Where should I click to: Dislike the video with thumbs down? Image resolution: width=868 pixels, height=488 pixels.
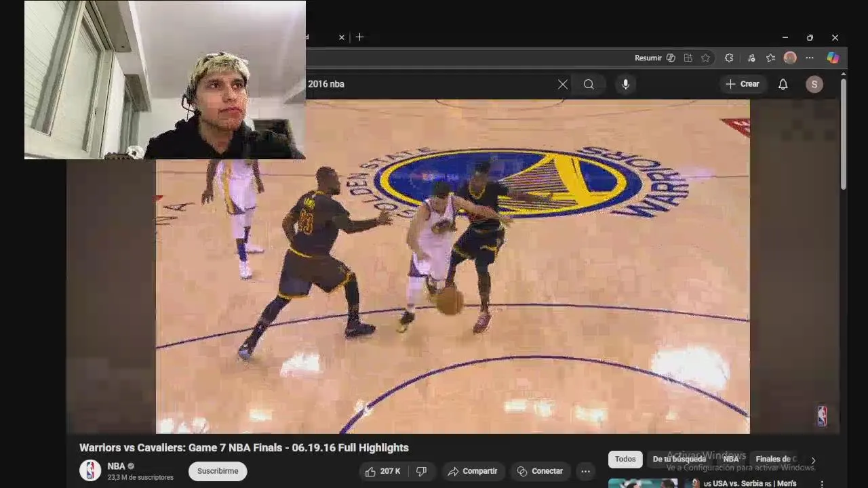(421, 471)
